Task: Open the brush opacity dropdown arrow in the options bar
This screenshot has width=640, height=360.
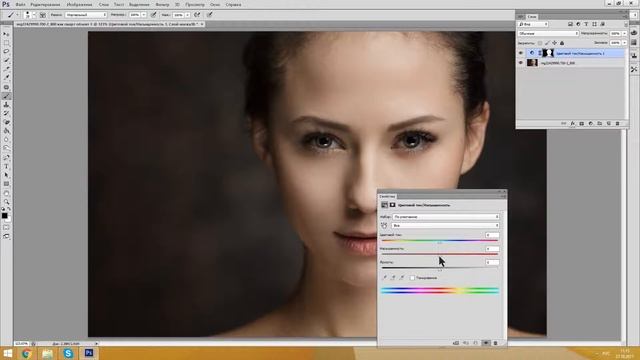Action: [144, 15]
